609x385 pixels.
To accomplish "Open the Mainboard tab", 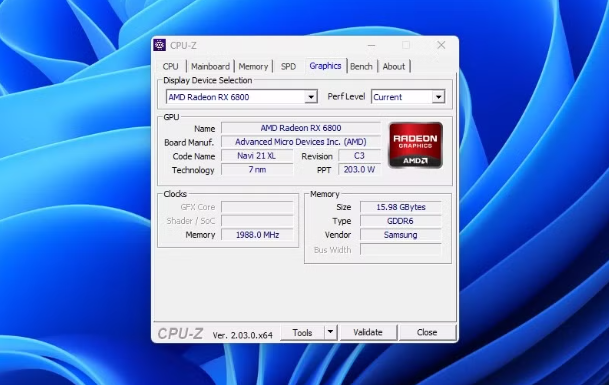I will click(x=210, y=66).
